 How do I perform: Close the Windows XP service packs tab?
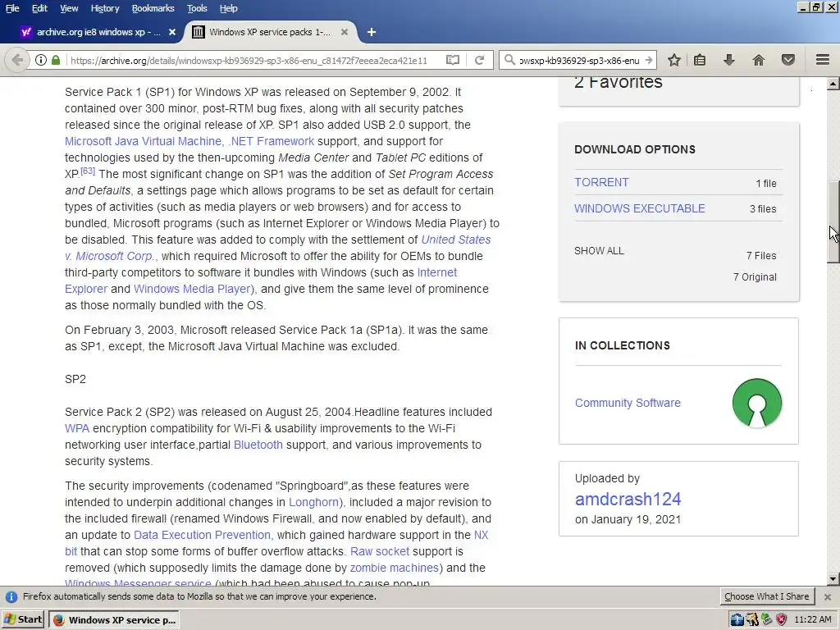point(345,32)
